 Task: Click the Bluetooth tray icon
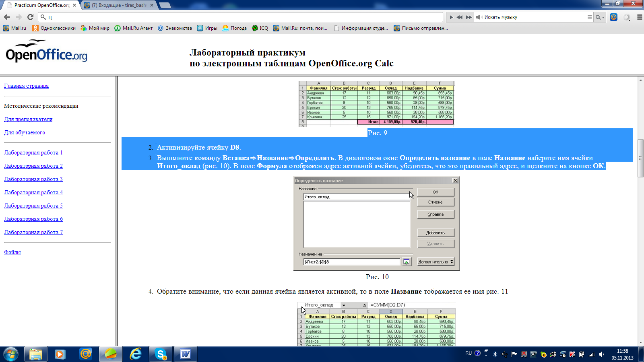click(495, 354)
